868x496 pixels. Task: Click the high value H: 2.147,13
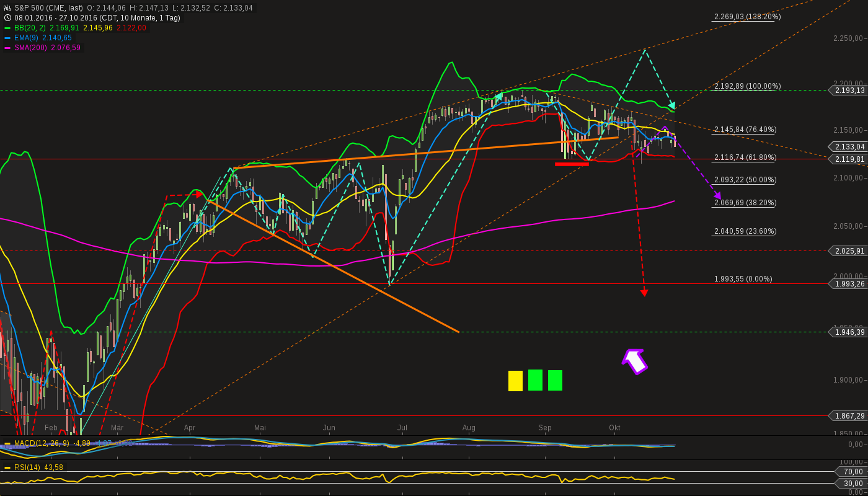(149, 8)
